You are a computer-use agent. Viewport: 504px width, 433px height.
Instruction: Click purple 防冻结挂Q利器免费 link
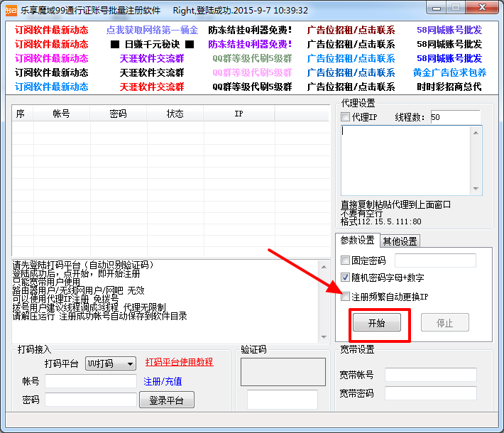(250, 44)
